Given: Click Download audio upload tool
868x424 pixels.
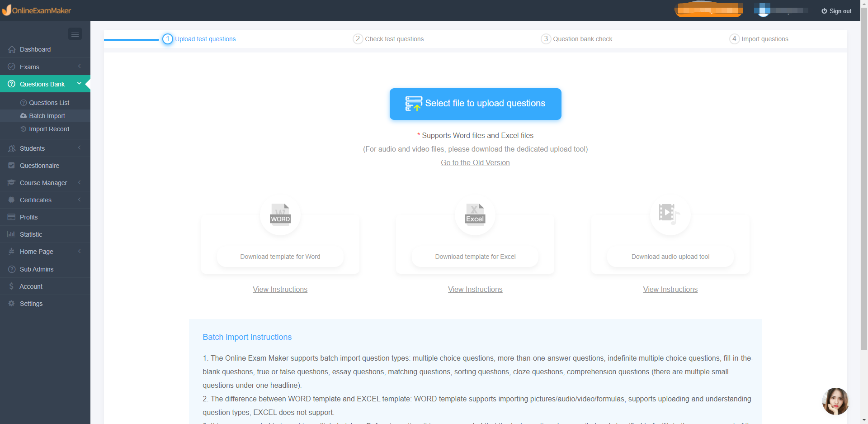Looking at the screenshot, I should pyautogui.click(x=670, y=257).
